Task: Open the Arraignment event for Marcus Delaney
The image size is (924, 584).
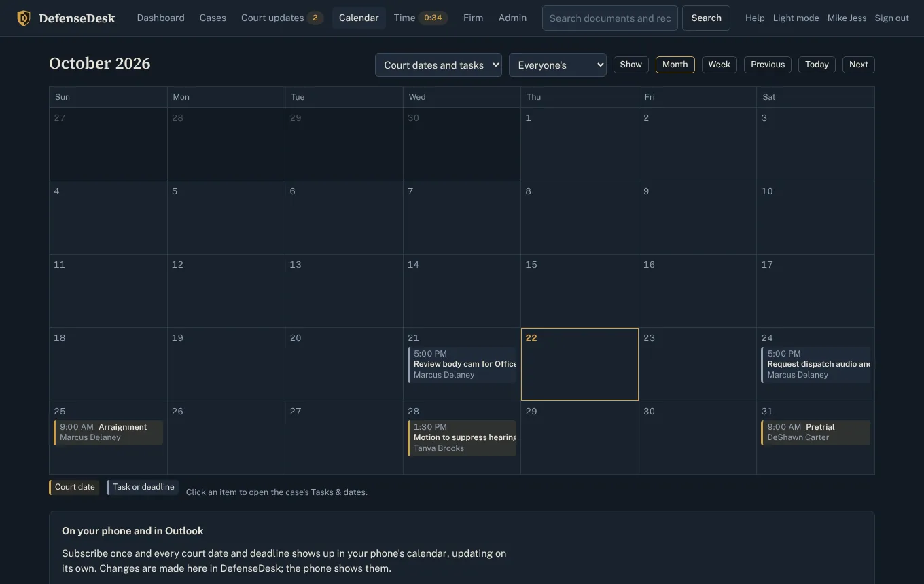Action: (108, 433)
